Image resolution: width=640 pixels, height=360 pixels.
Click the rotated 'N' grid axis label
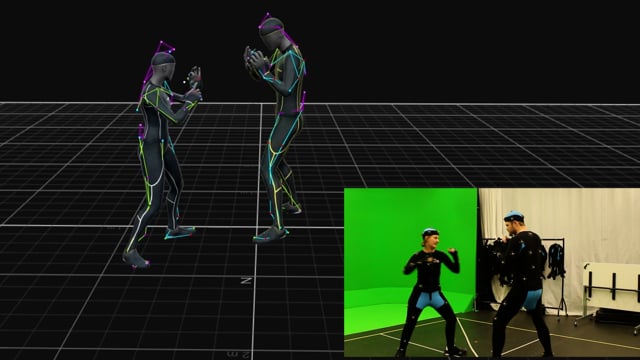click(245, 281)
